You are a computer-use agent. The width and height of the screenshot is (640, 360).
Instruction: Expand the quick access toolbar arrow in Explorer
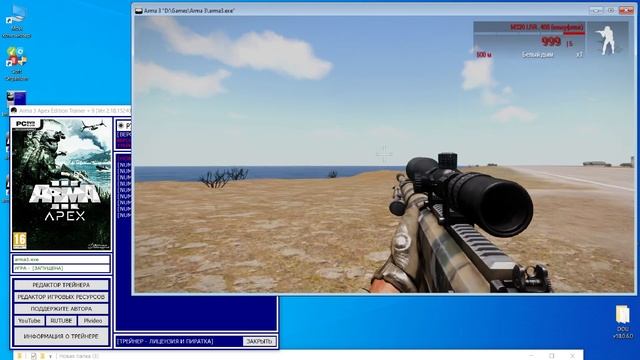point(50,356)
